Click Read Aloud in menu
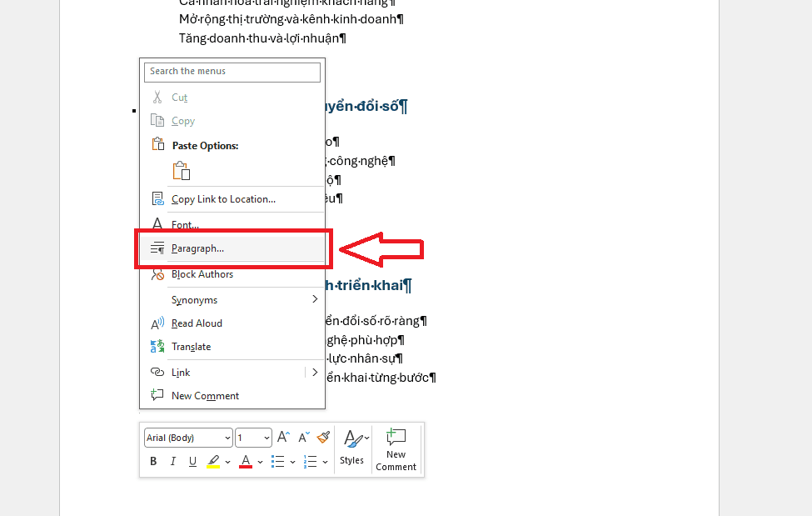Screen dimensions: 812x516 tap(232, 323)
